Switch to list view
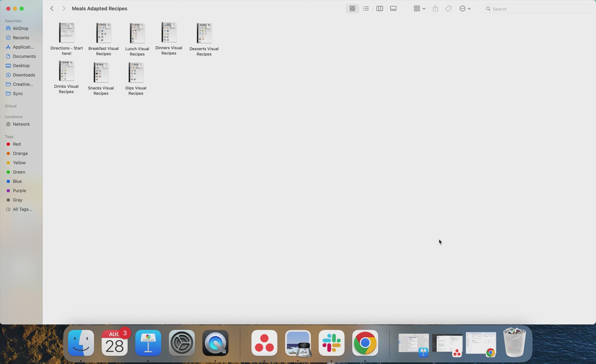 (x=366, y=9)
